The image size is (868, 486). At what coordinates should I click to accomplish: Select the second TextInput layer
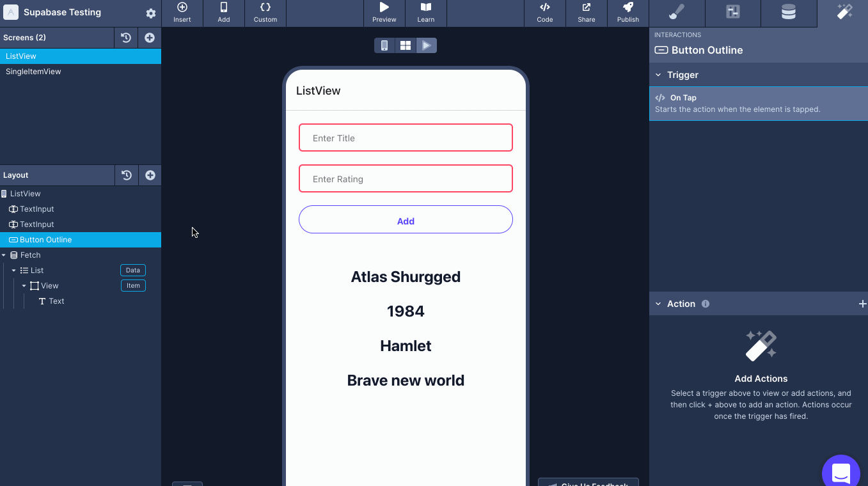(x=81, y=224)
